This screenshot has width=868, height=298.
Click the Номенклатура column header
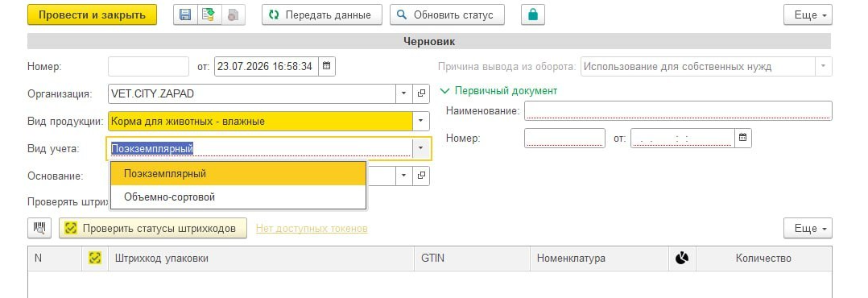pyautogui.click(x=599, y=258)
